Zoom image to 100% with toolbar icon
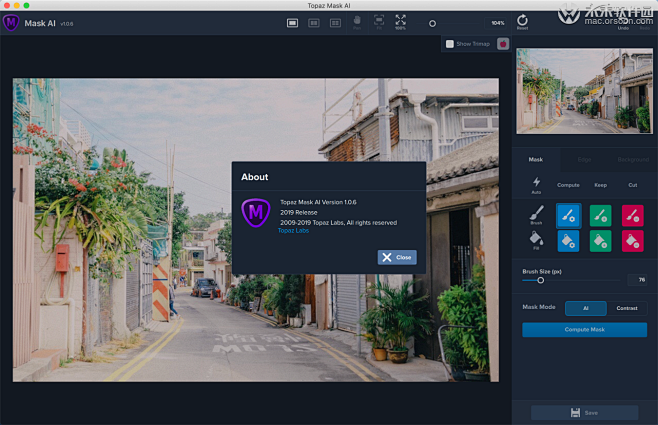 click(x=400, y=21)
